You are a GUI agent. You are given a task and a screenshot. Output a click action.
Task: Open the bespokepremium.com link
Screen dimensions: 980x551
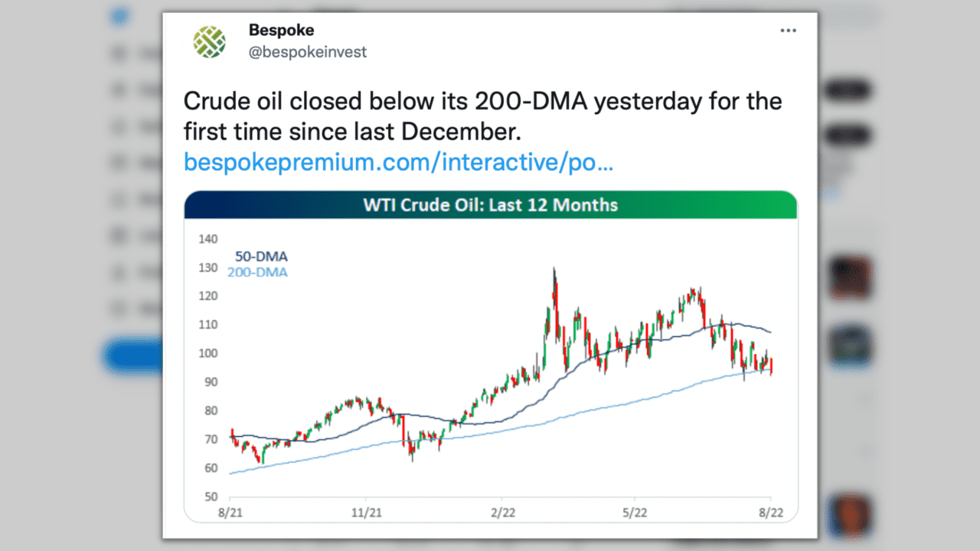tap(397, 162)
